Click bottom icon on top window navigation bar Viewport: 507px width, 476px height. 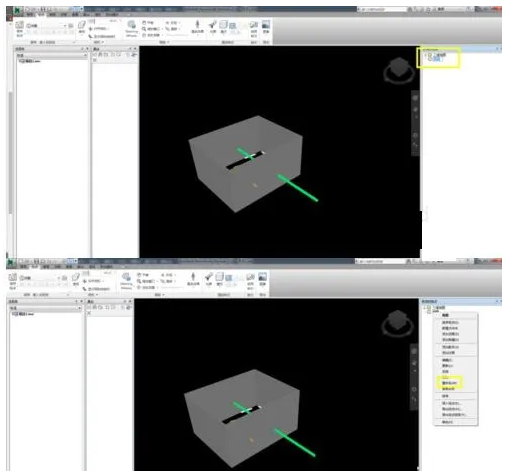tap(415, 145)
